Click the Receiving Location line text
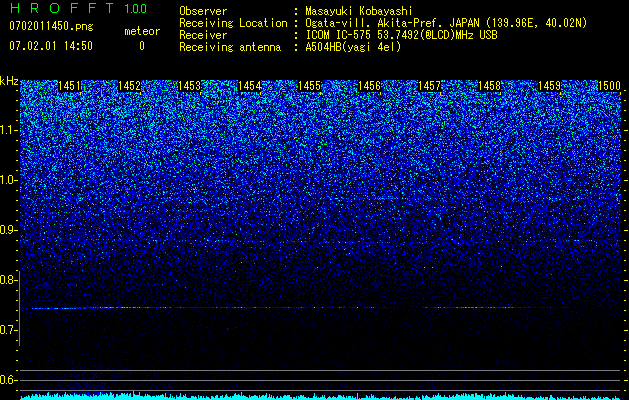 pyautogui.click(x=383, y=23)
